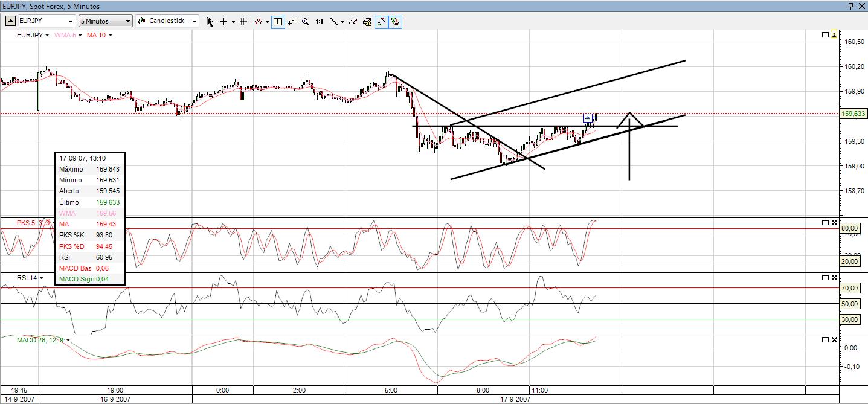Screen dimensions: 868x404
Task: Open the EURJPY symbol combo box
Action: [x=46, y=21]
